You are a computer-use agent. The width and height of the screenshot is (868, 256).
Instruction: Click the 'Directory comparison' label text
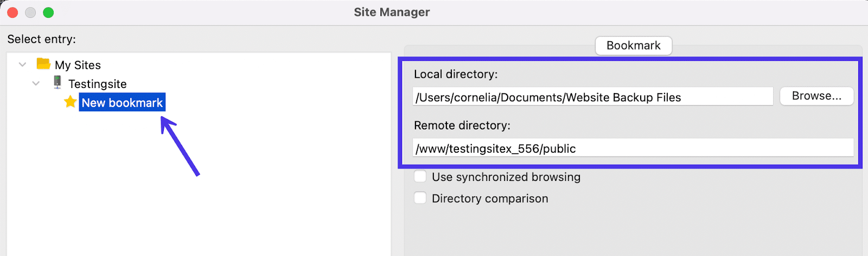point(490,199)
